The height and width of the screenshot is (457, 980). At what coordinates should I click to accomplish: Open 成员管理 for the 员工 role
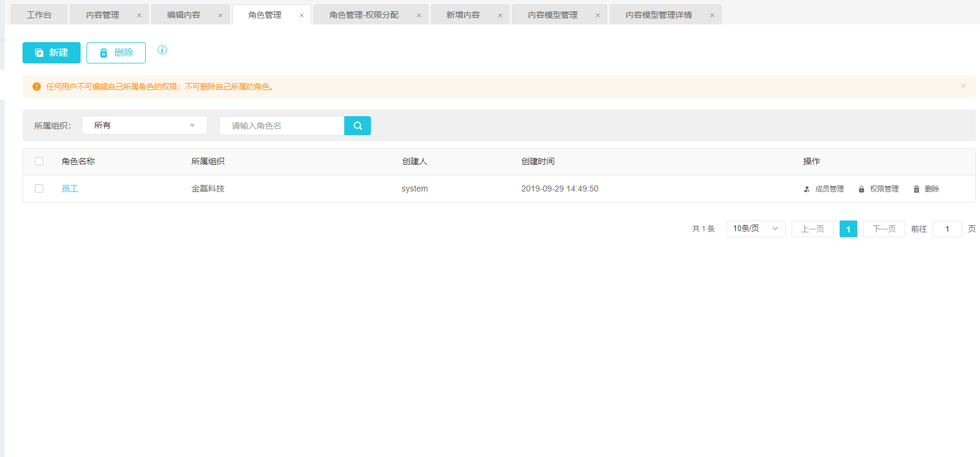824,189
